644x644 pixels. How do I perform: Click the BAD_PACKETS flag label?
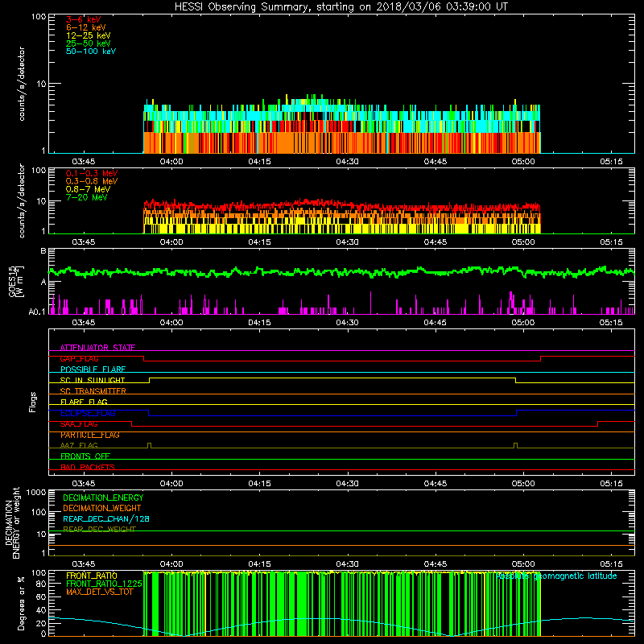(x=88, y=467)
